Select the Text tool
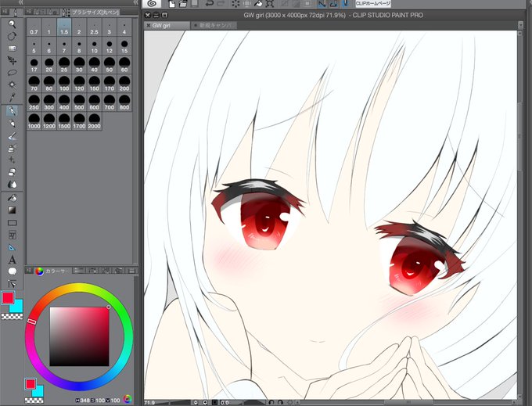532x406 pixels. tap(13, 260)
